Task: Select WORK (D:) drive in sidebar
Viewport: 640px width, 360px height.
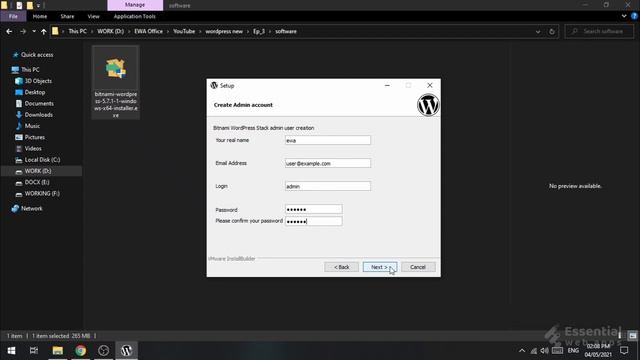Action: point(38,171)
